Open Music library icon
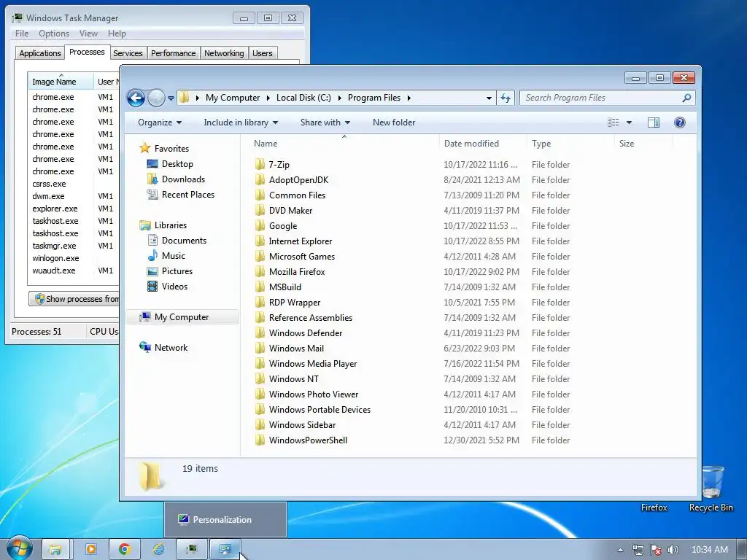The width and height of the screenshot is (747, 560). click(x=152, y=256)
